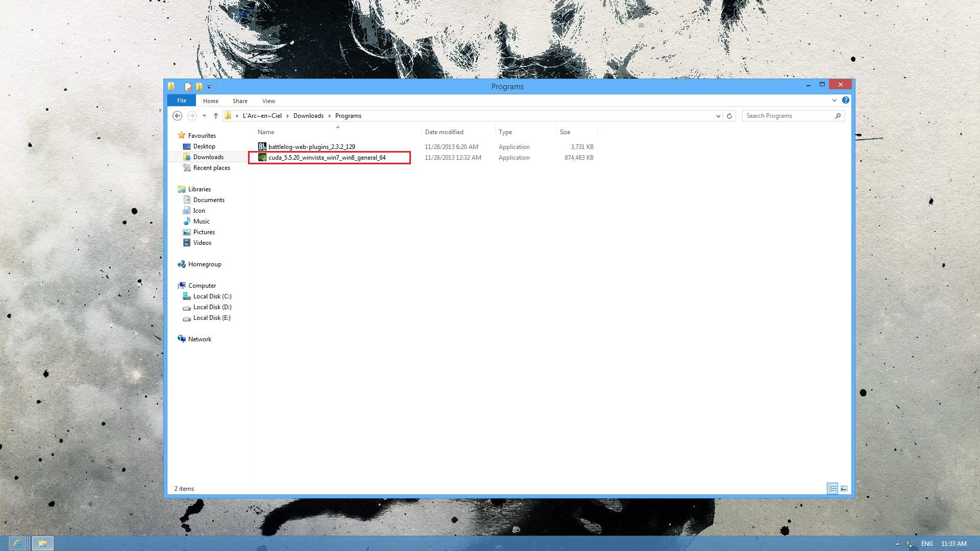Expand the ribbon with chevron arrow

(x=835, y=101)
